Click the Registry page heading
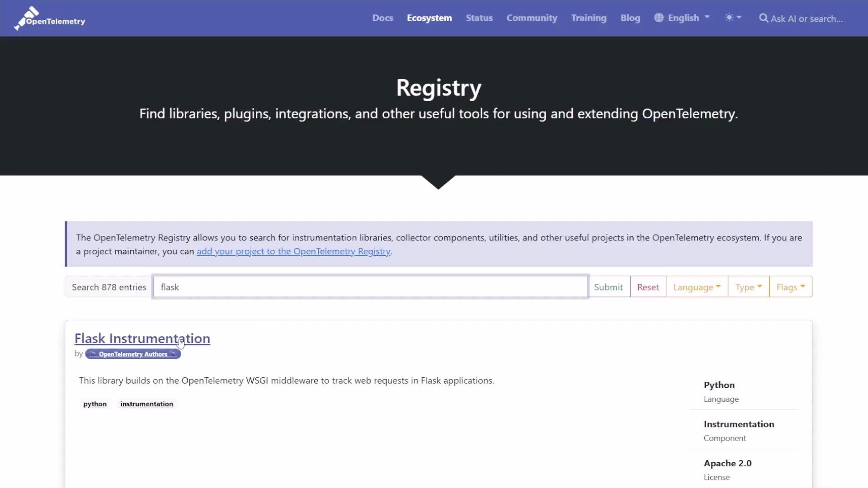 (x=439, y=88)
